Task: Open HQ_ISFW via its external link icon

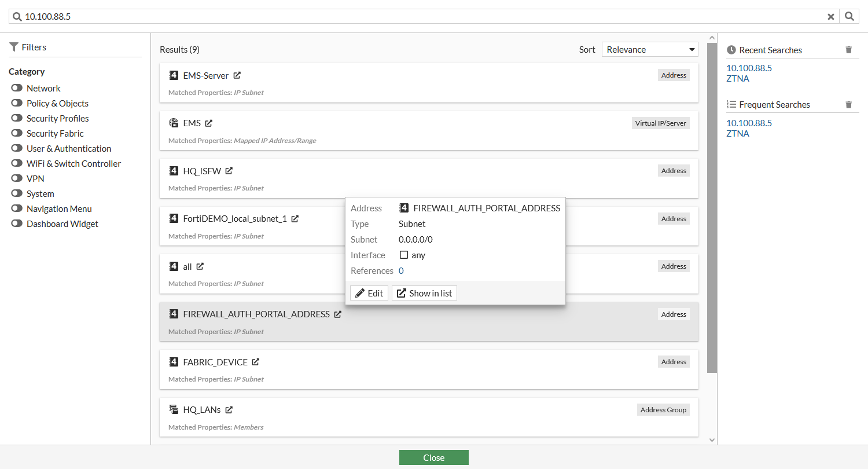Action: pos(228,170)
